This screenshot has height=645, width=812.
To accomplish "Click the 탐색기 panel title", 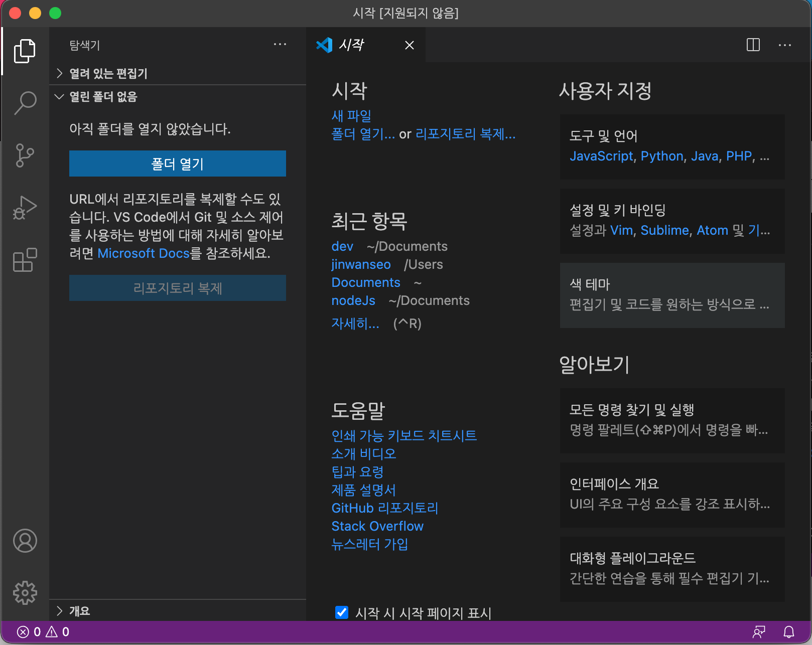I will coord(85,45).
